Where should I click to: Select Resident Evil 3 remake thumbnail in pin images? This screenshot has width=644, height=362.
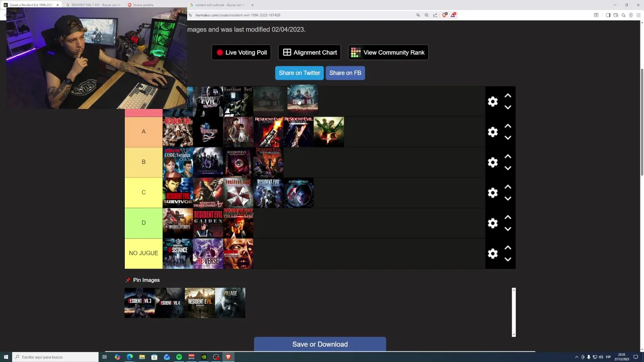click(139, 303)
